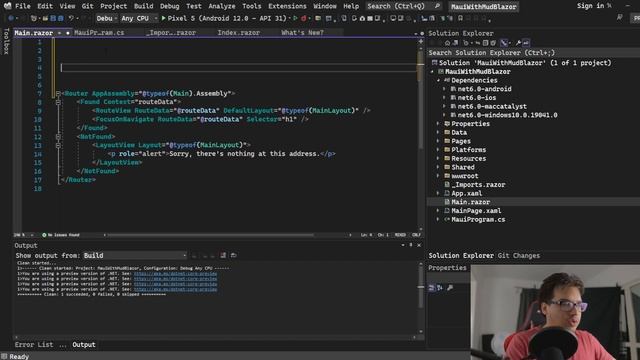
Task: Click the status bar icon next to Ready
Action: (4, 356)
